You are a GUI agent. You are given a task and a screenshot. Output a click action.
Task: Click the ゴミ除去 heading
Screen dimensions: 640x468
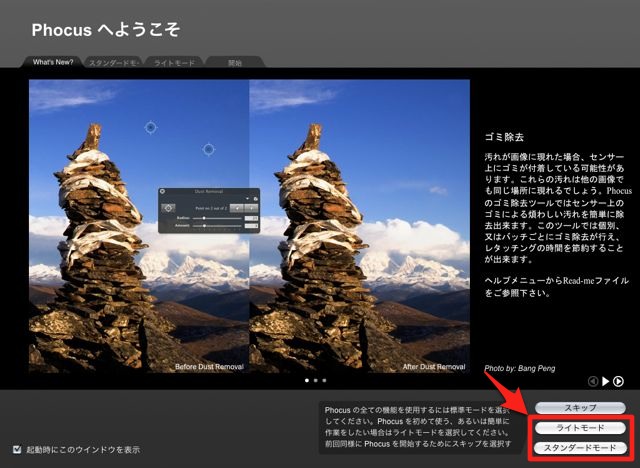click(x=504, y=137)
